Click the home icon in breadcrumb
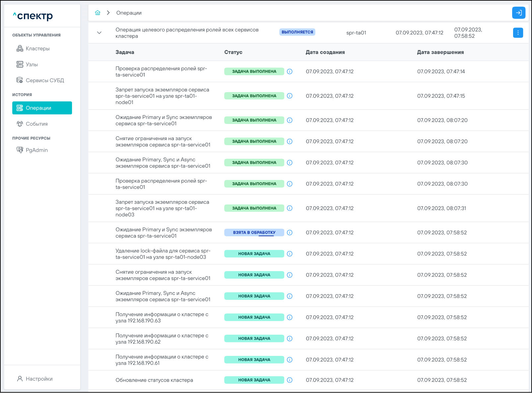The image size is (532, 393). [98, 13]
